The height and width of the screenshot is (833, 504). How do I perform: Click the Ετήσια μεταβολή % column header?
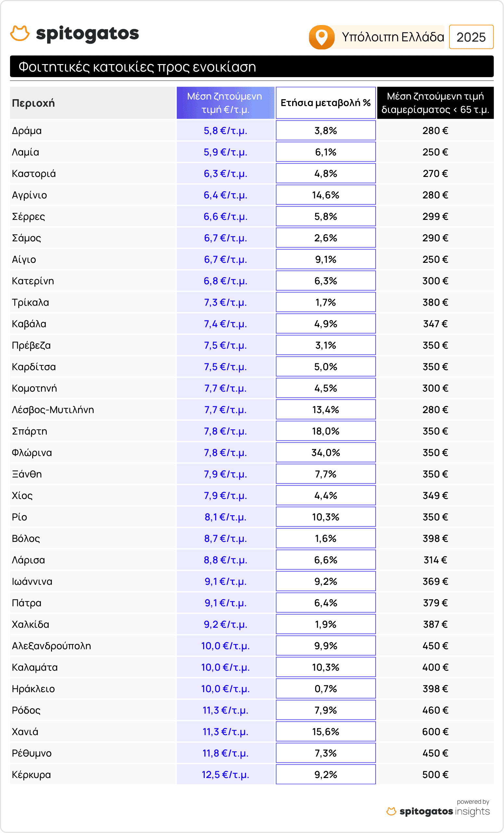325,103
